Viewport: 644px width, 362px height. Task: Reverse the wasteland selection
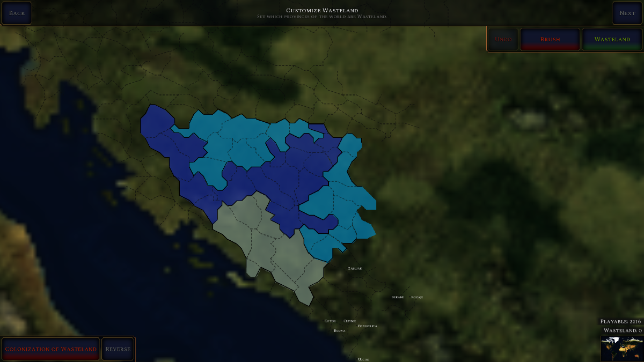point(118,349)
